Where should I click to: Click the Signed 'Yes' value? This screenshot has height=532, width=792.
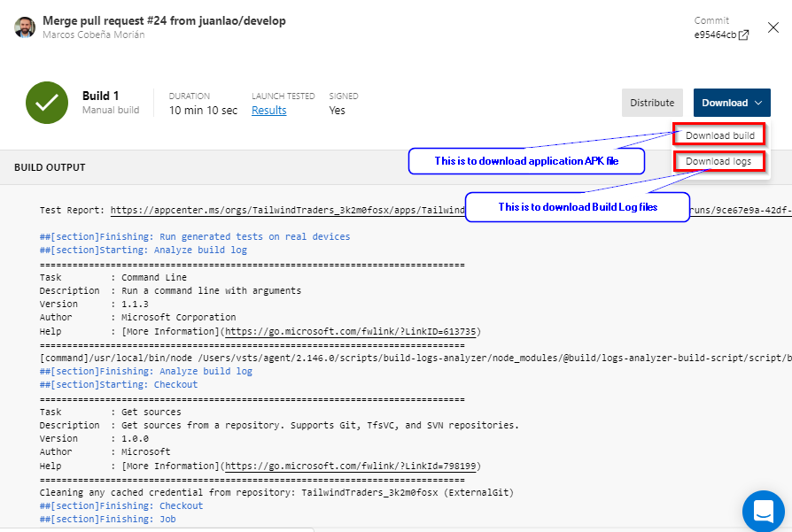pos(337,110)
